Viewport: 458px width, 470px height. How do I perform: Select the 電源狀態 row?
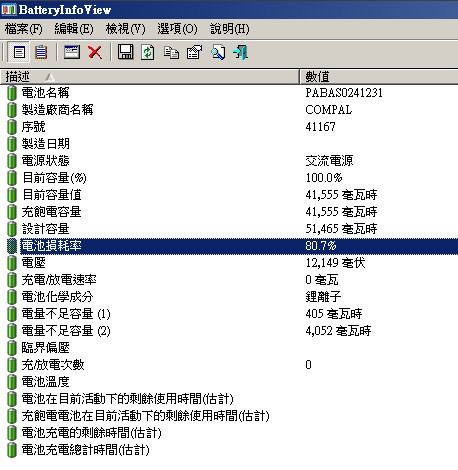[x=229, y=161]
